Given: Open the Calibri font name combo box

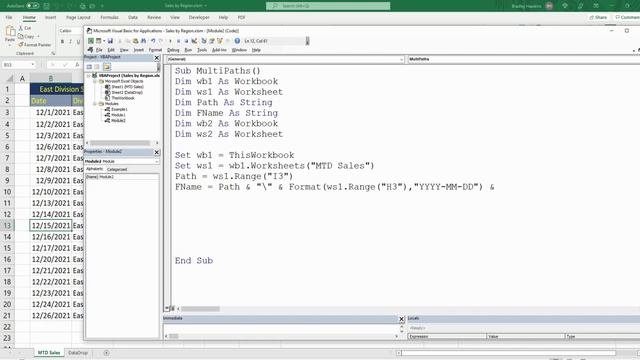Looking at the screenshot, I should click(x=71, y=31).
